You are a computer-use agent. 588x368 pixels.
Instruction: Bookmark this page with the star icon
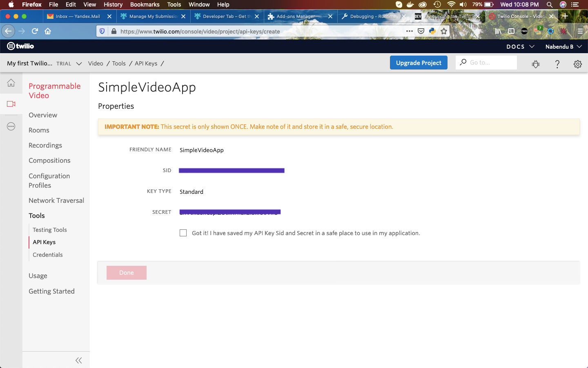[x=444, y=31]
